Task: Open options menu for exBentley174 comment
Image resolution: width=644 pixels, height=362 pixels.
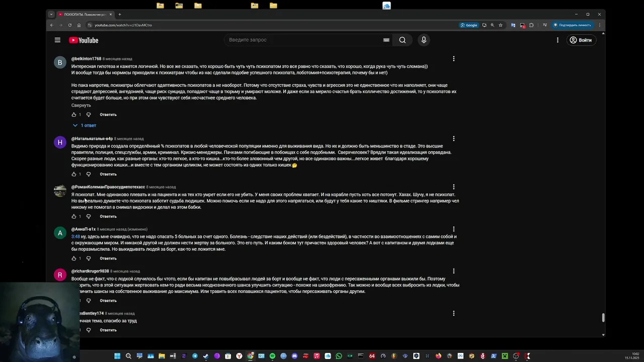Action: pos(453,314)
